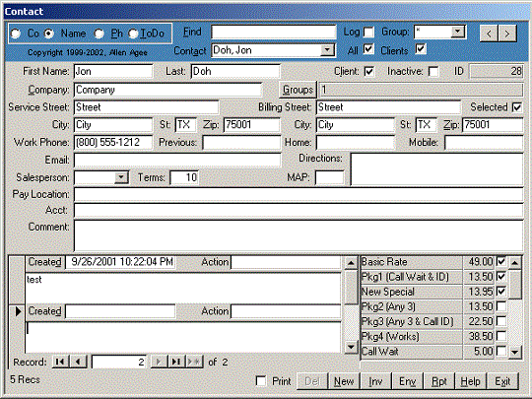Click the Del button
The image size is (532, 399).
[312, 381]
